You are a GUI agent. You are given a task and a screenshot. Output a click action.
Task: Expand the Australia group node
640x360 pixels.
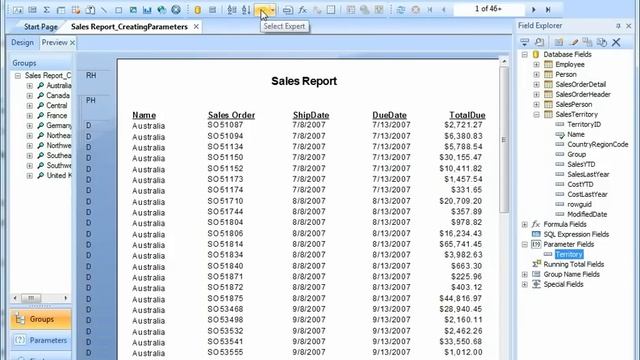pos(30,86)
